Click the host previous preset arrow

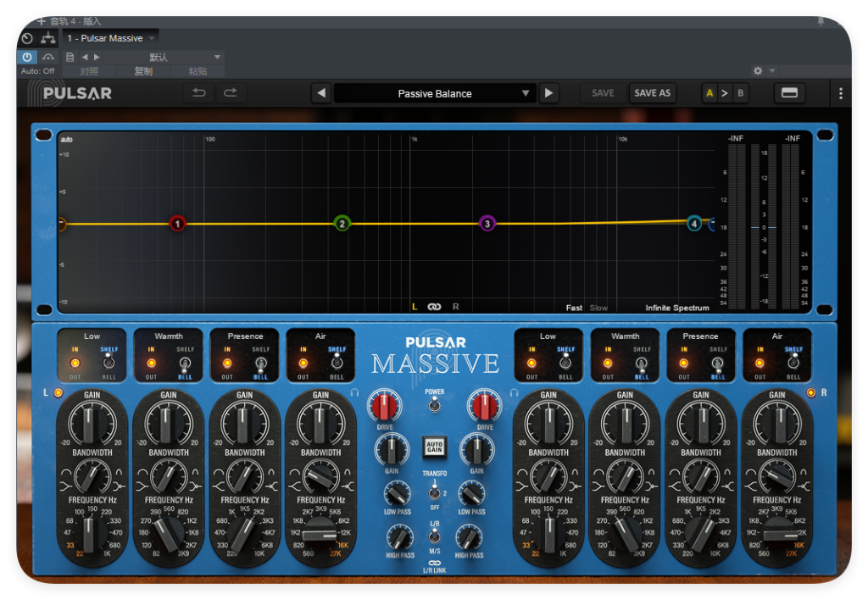coord(85,57)
